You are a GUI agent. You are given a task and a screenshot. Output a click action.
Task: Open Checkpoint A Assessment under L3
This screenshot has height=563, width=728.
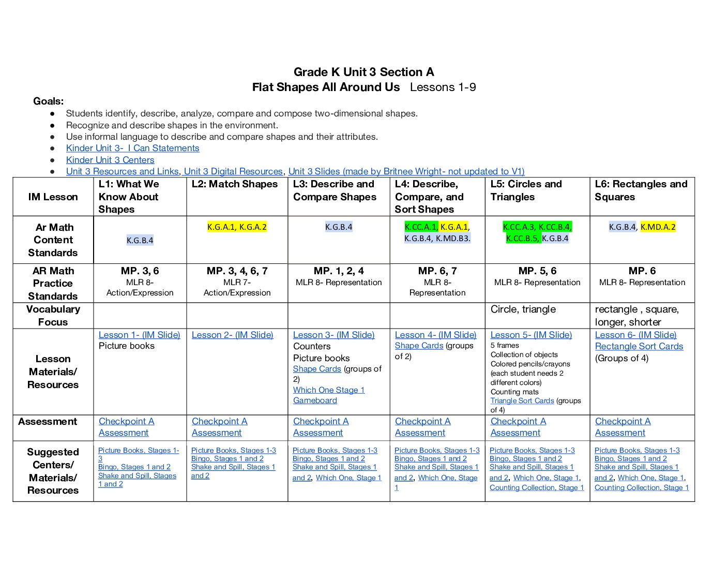coord(321,427)
